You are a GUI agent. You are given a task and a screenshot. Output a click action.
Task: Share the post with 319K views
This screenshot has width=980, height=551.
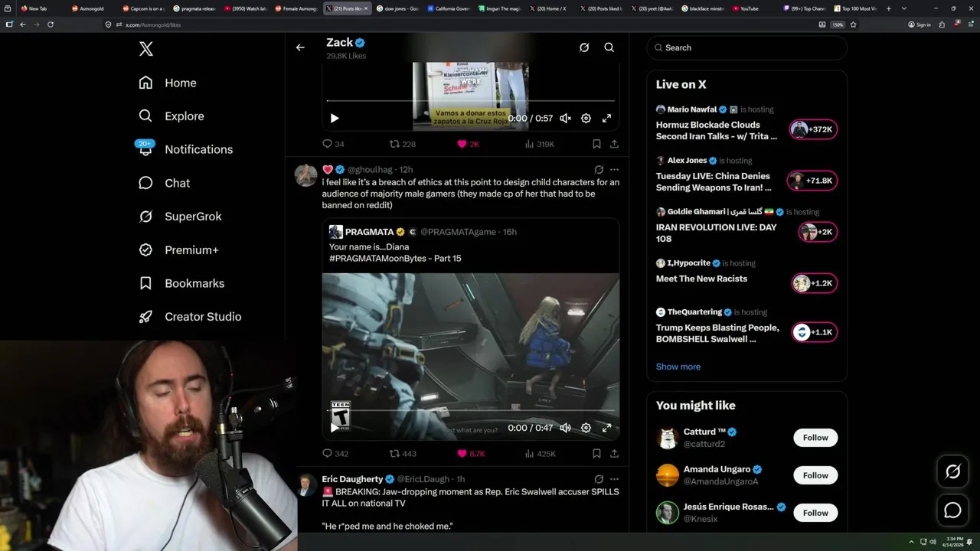(614, 144)
